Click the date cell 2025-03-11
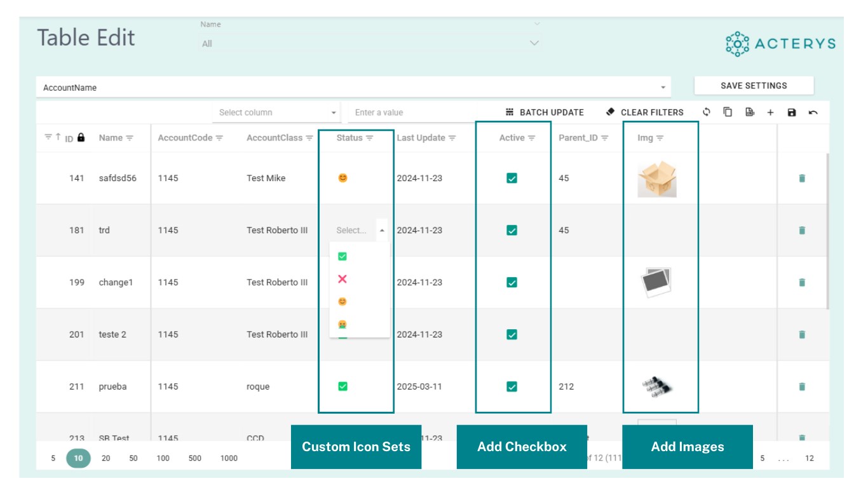Image resolution: width=868 pixels, height=488 pixels. coord(419,387)
